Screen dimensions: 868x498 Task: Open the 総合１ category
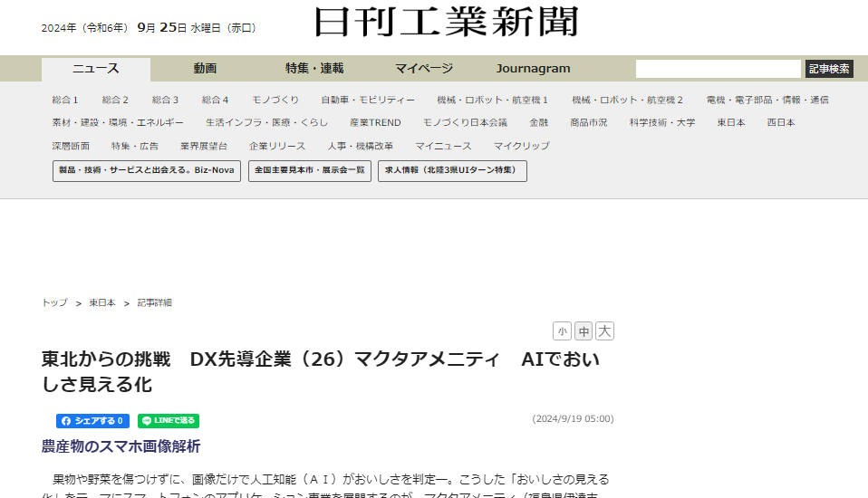[65, 100]
